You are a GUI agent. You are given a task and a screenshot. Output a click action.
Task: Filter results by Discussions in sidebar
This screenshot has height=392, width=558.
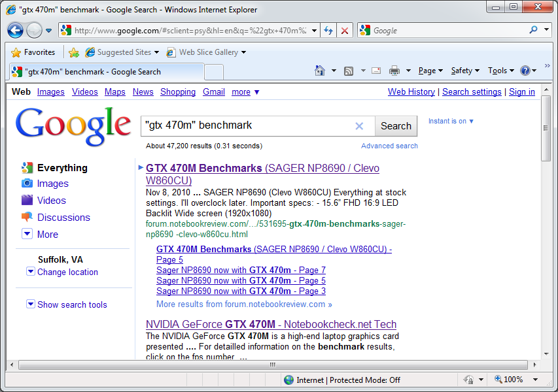click(x=63, y=218)
